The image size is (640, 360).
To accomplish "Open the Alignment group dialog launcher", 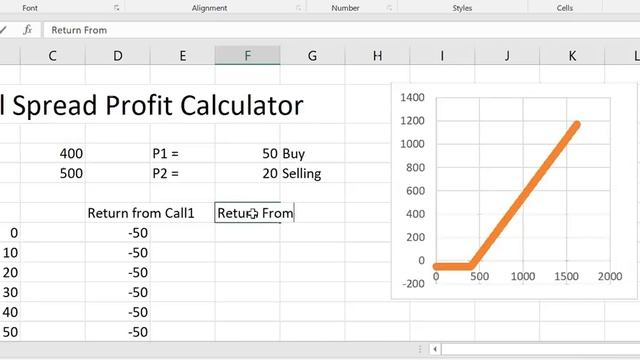I will point(298,8).
